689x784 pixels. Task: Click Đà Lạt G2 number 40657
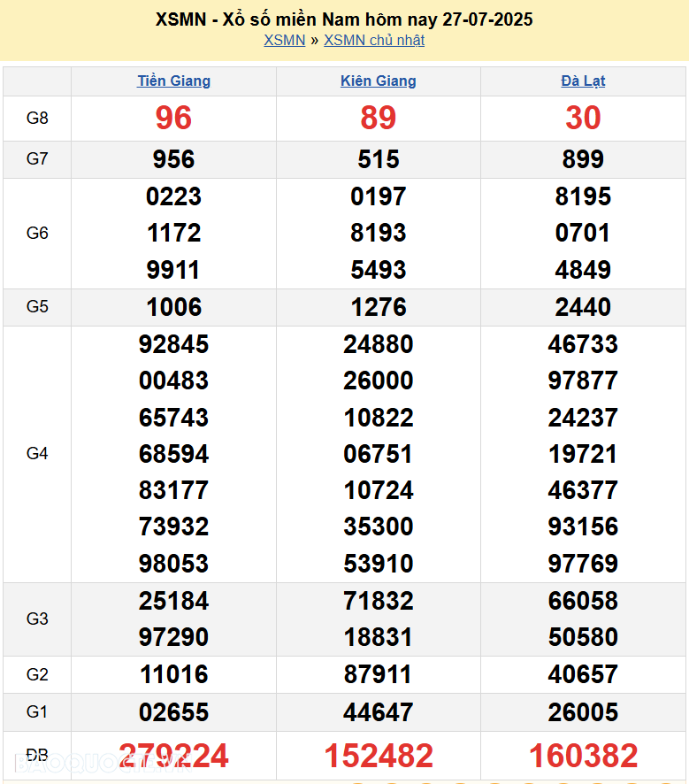583,674
